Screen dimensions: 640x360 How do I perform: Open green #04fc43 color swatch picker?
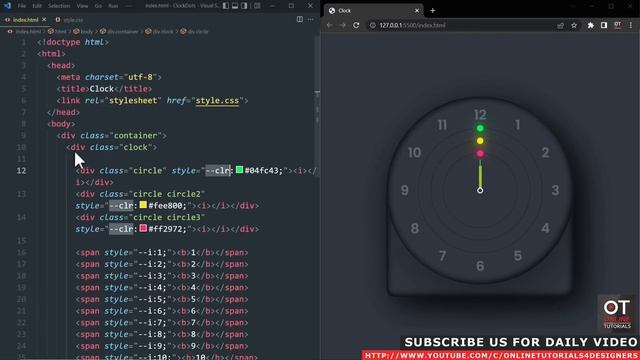coord(240,169)
